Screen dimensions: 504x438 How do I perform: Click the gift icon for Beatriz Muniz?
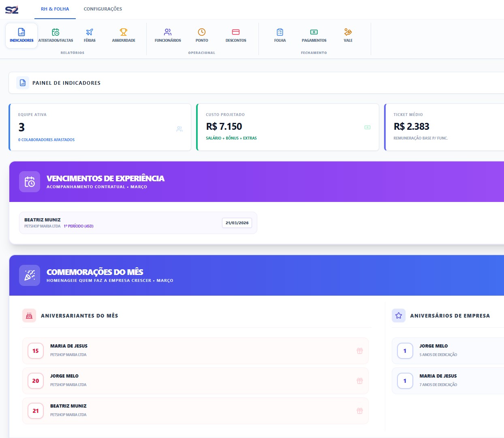coord(359,411)
